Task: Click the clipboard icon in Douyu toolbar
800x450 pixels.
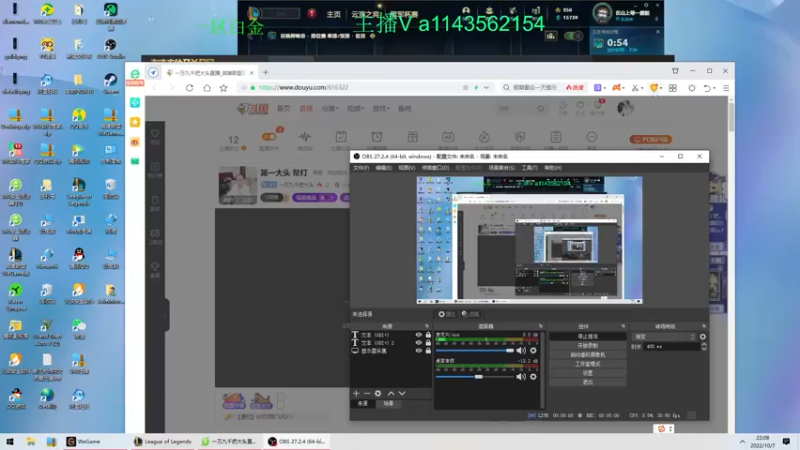Action: (556, 137)
